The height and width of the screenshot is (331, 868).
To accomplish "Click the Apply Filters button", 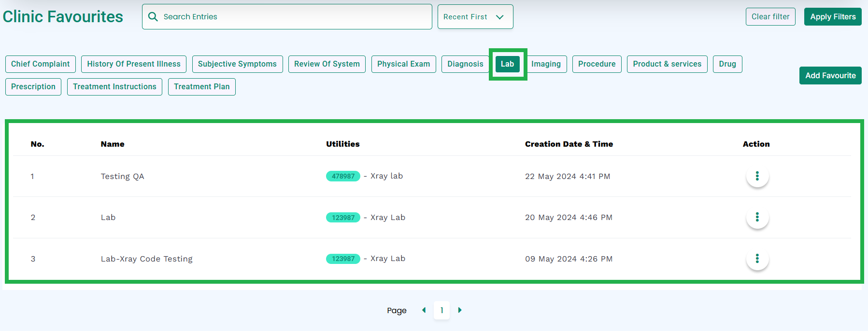I will click(x=833, y=17).
